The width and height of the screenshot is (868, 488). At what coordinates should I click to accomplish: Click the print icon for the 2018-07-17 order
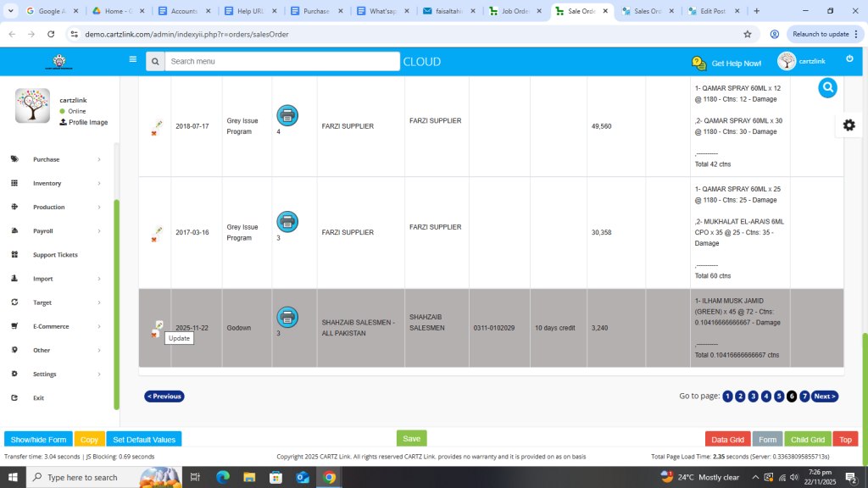tap(287, 115)
